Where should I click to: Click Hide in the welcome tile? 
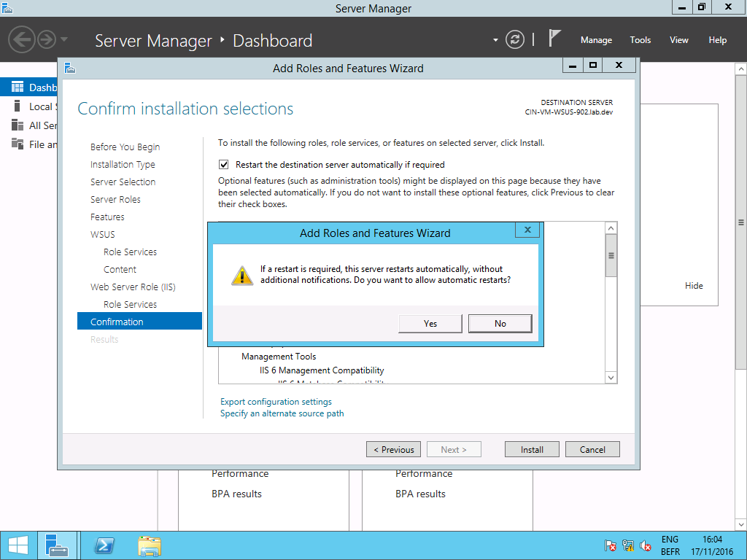pos(694,286)
